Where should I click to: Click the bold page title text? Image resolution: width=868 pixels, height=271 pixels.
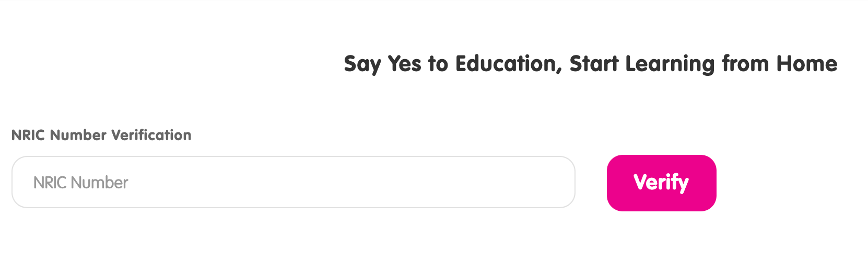click(x=590, y=64)
